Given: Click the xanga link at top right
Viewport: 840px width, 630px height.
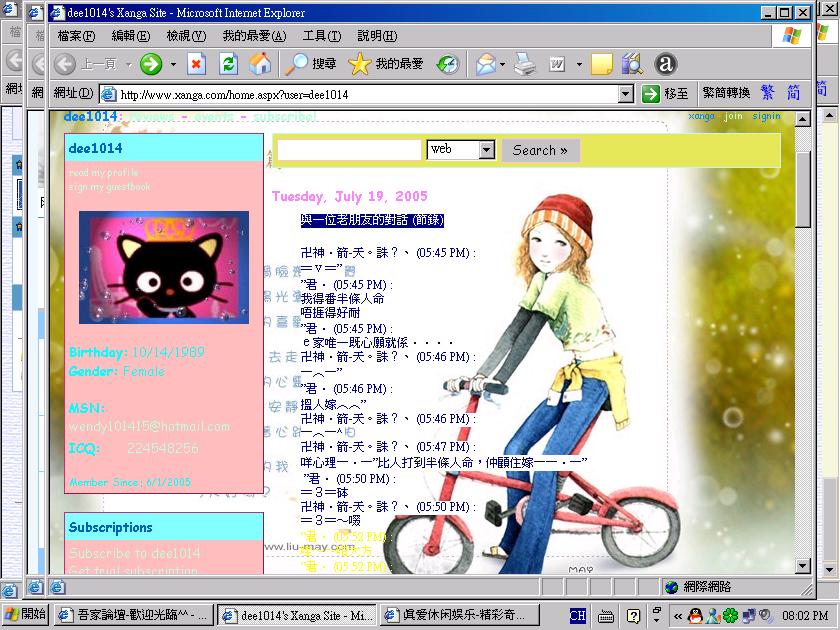Looking at the screenshot, I should (701, 116).
